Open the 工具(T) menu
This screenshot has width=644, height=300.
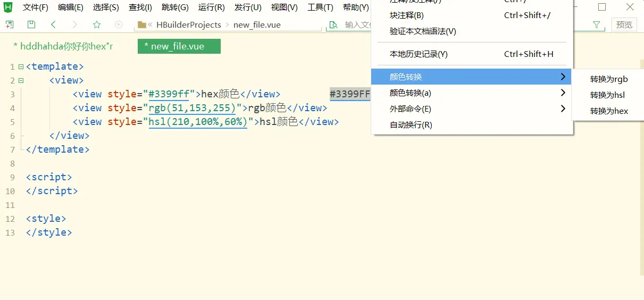pyautogui.click(x=320, y=7)
